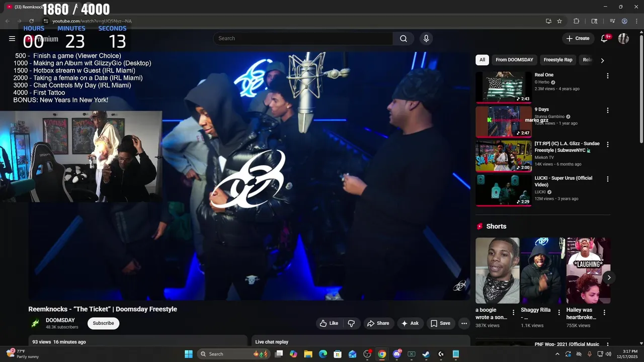Expand the Live chat replay panel
644x362 pixels.
pyautogui.click(x=361, y=342)
